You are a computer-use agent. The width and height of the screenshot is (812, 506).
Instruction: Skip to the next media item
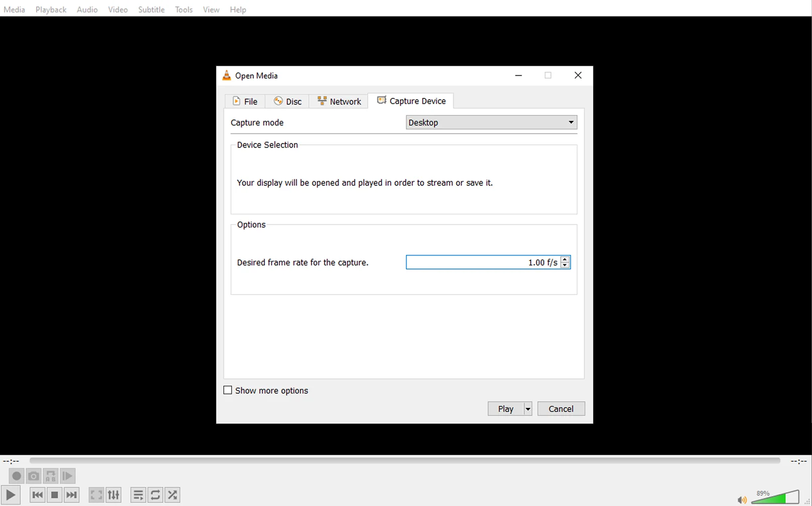72,495
